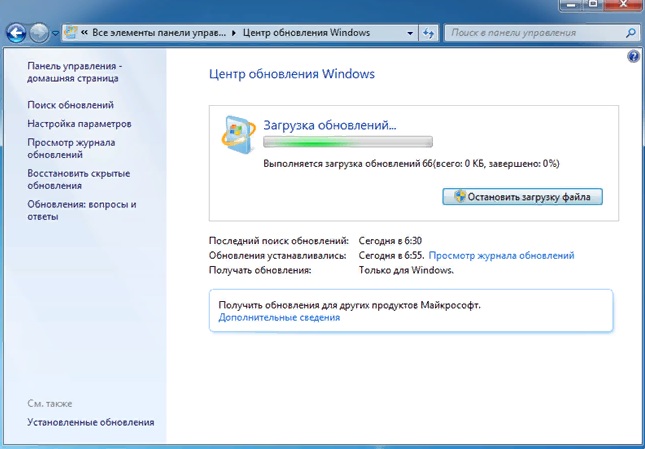645x449 pixels.
Task: Click the Forward navigation arrow button
Action: coord(39,33)
